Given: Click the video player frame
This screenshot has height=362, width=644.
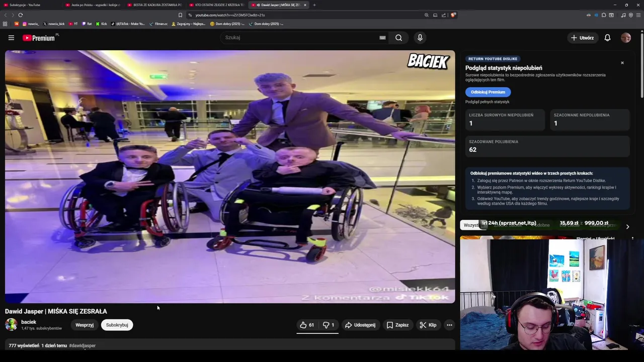Looking at the screenshot, I should [230, 176].
